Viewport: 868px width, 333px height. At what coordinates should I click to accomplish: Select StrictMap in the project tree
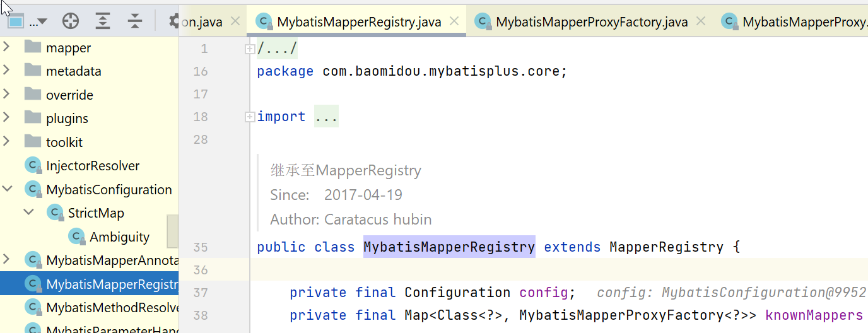coord(96,213)
